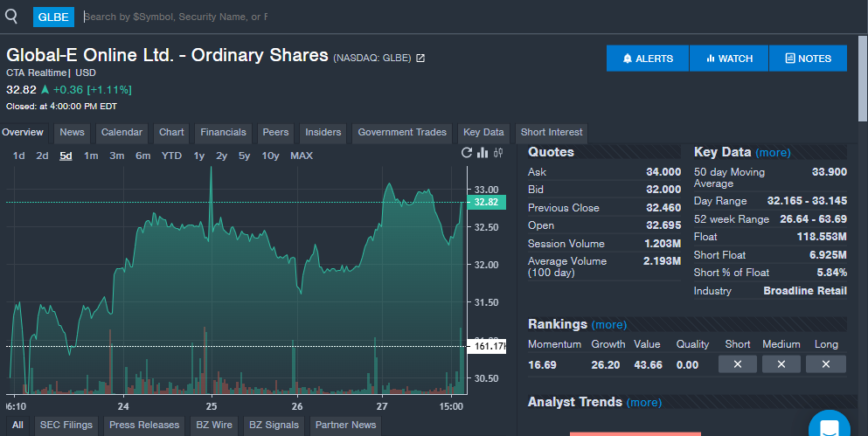Click the Short ranking X indicator
The width and height of the screenshot is (868, 436).
(738, 364)
